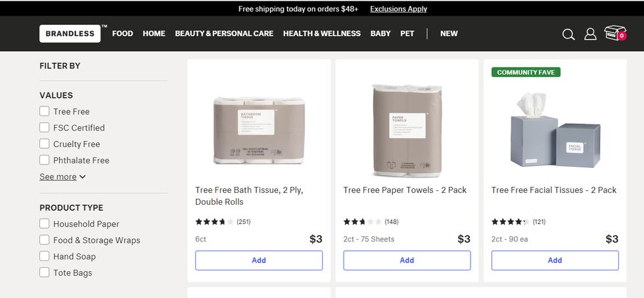
Task: Open the user account icon
Action: point(590,34)
